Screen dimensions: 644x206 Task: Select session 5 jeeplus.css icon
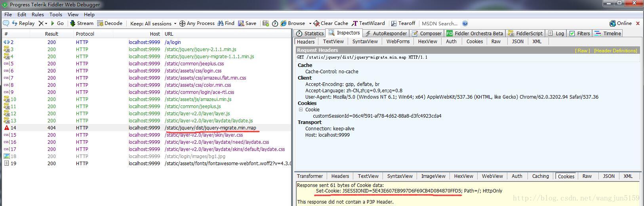pos(6,63)
